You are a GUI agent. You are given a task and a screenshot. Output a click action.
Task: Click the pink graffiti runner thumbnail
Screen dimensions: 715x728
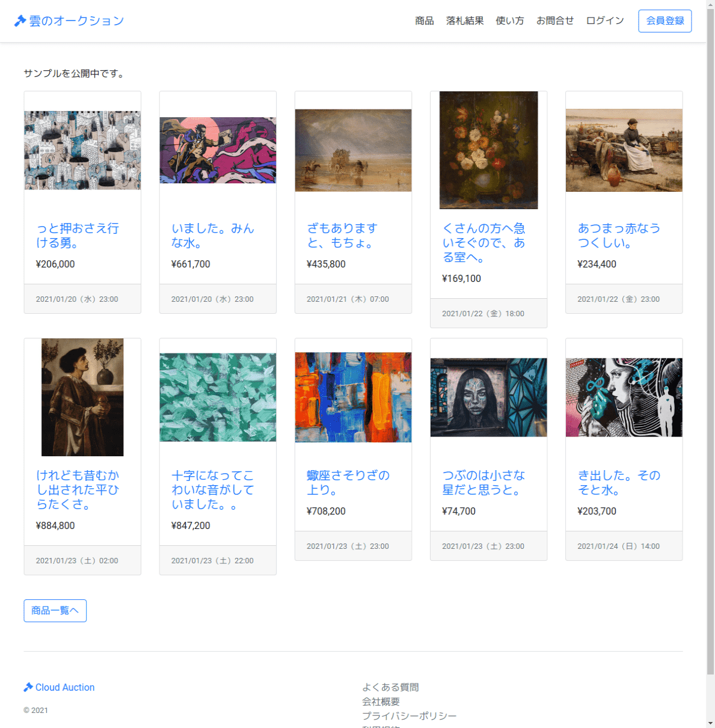(218, 150)
